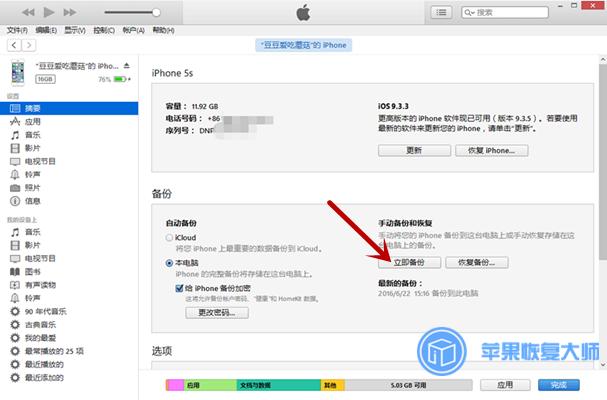Click the iPhone device thumbnail in sidebar
607x400 pixels.
point(18,72)
